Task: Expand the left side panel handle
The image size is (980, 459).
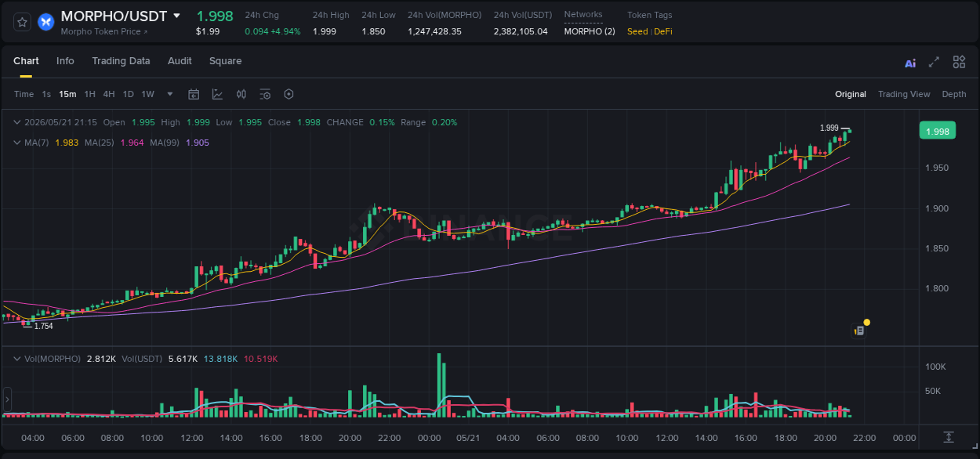Action: pos(7,399)
